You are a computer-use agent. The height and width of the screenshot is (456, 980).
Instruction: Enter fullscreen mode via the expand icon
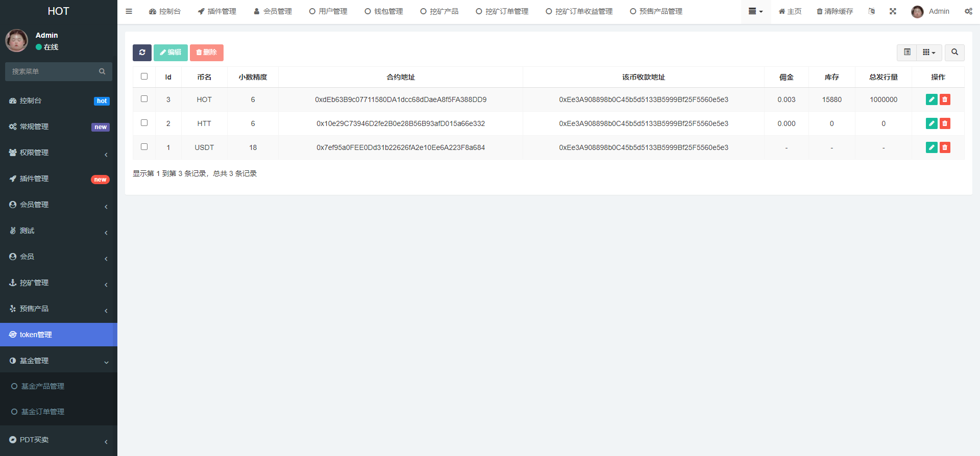pos(893,11)
